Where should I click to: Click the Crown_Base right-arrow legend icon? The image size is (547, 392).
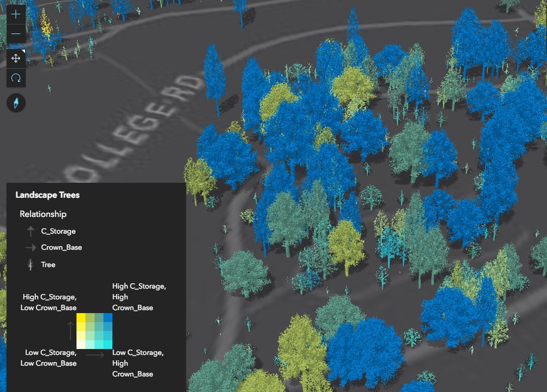[30, 247]
